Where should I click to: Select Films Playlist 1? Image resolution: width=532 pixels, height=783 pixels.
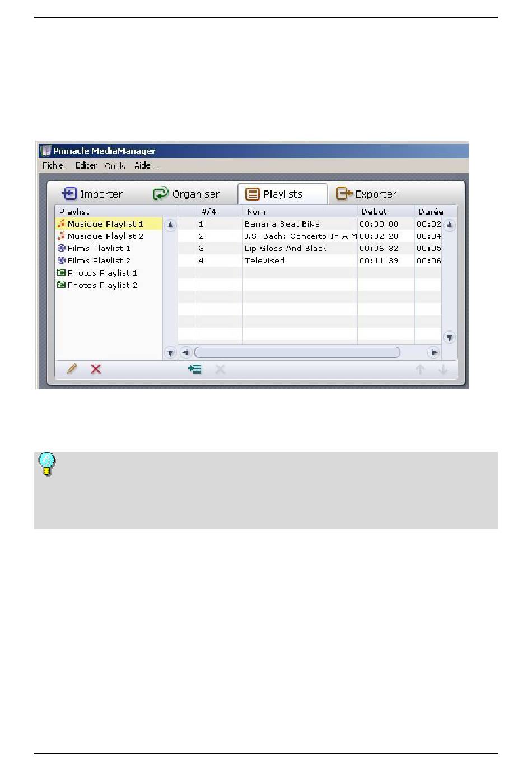pyautogui.click(x=109, y=249)
